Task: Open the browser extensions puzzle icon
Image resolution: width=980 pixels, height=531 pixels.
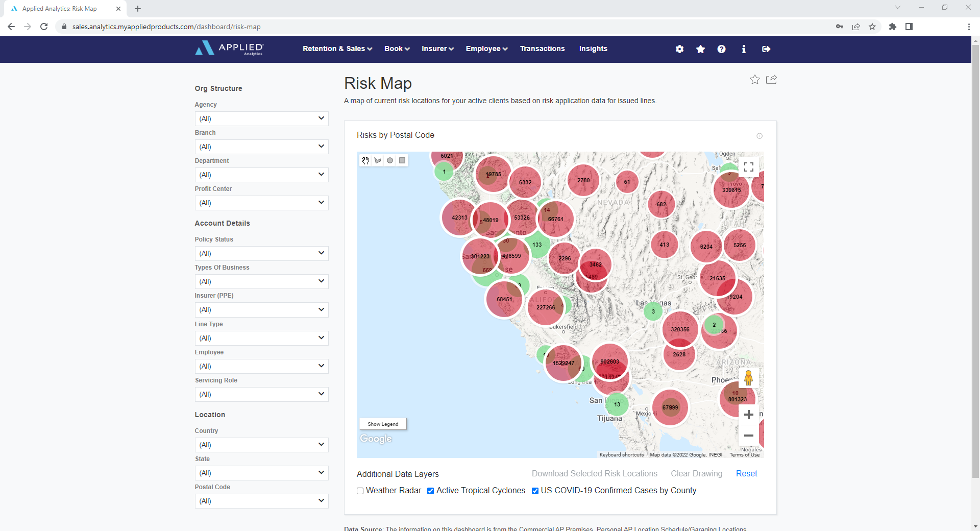Action: pos(893,27)
